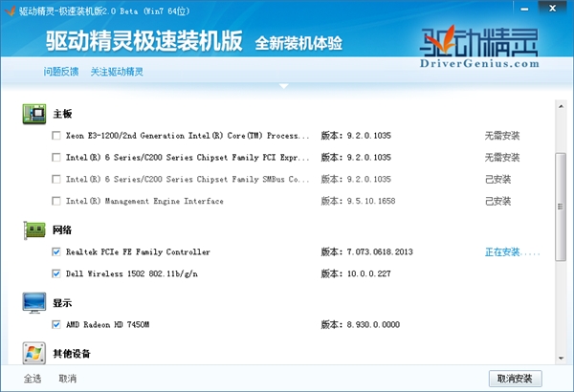Image resolution: width=574 pixels, height=392 pixels.
Task: Click 全选 to select all drivers
Action: pyautogui.click(x=33, y=379)
